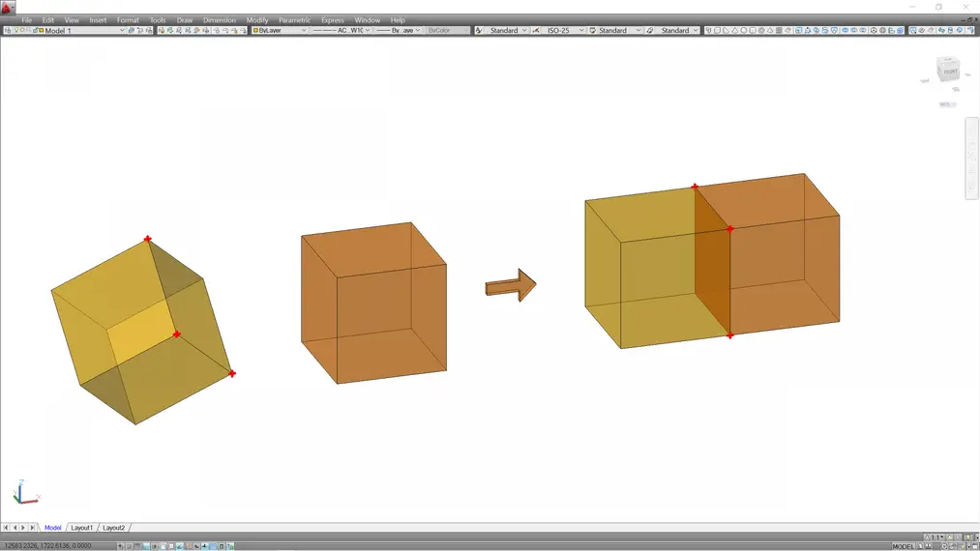Click the arrow between the box models
Screen dimensions: 980x551
click(511, 286)
